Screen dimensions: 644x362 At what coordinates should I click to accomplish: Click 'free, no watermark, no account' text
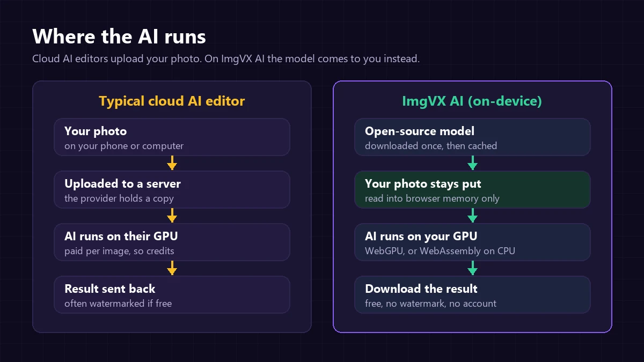(x=430, y=304)
